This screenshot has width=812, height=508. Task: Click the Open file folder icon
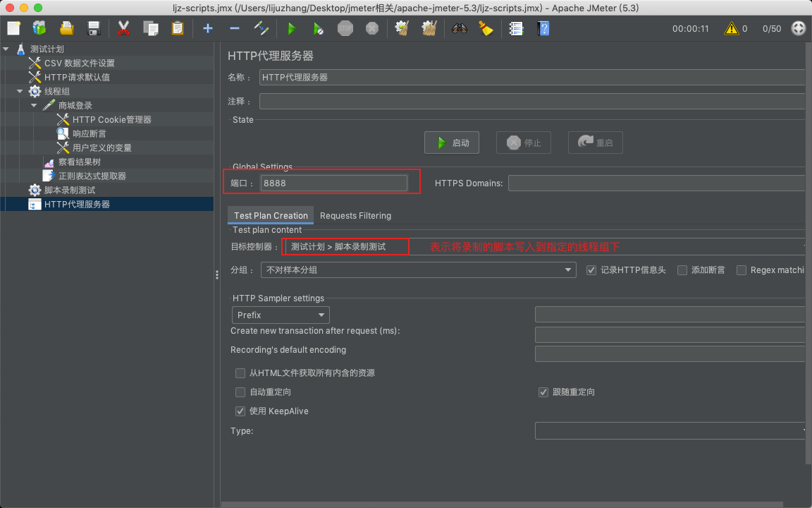pos(67,28)
